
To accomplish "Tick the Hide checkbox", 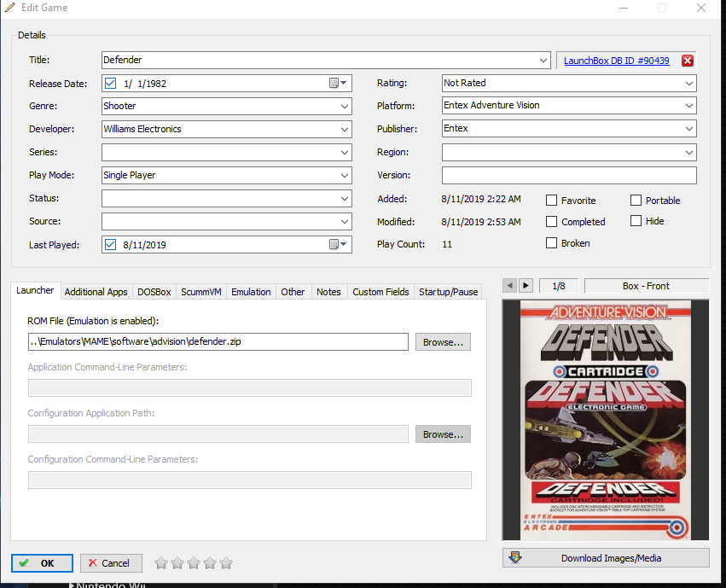I will pos(636,221).
